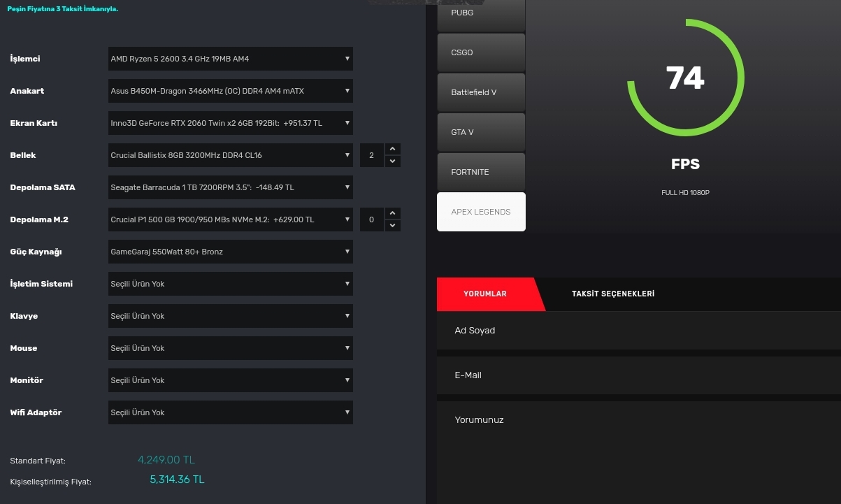
Task: Select the PUBG game button
Action: click(x=481, y=14)
